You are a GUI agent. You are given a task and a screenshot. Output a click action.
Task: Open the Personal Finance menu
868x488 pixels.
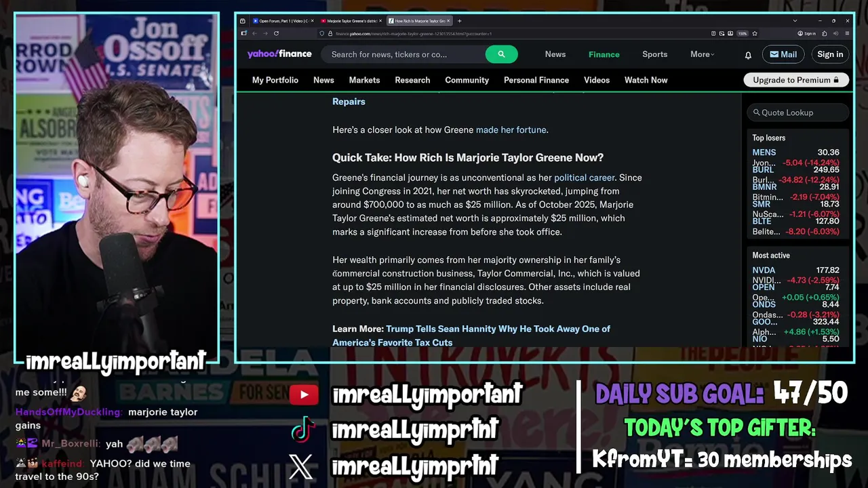(536, 80)
